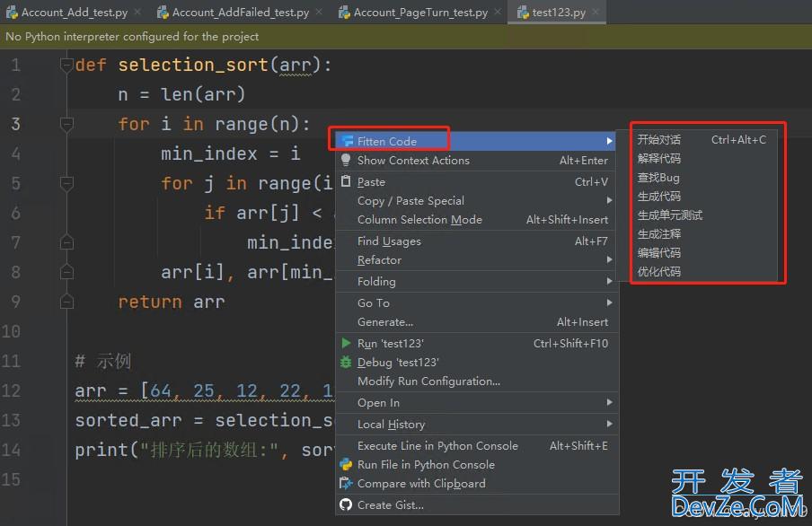The width and height of the screenshot is (812, 526).
Task: Select Debug 'test123'
Action: 475,363
